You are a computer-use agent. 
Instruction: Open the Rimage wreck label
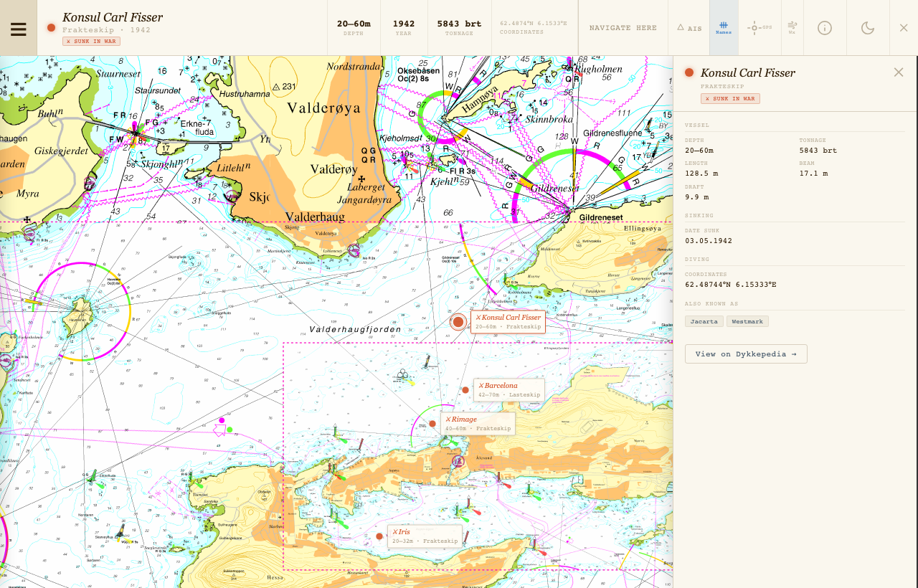click(478, 424)
